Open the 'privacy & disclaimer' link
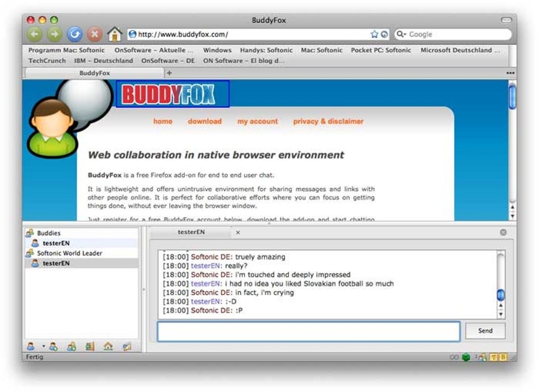The image size is (539, 392). [x=328, y=122]
